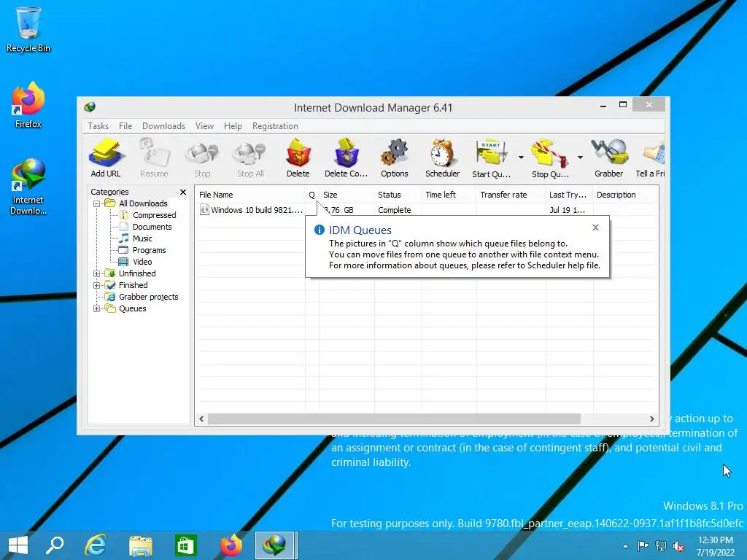The height and width of the screenshot is (560, 747).
Task: Open the Downloads menu
Action: (x=163, y=126)
